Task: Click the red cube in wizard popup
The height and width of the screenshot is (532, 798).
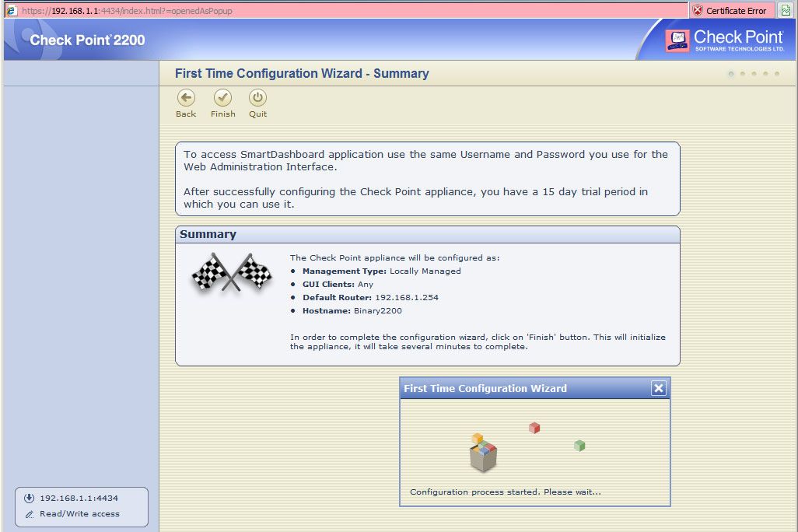Action: point(534,428)
